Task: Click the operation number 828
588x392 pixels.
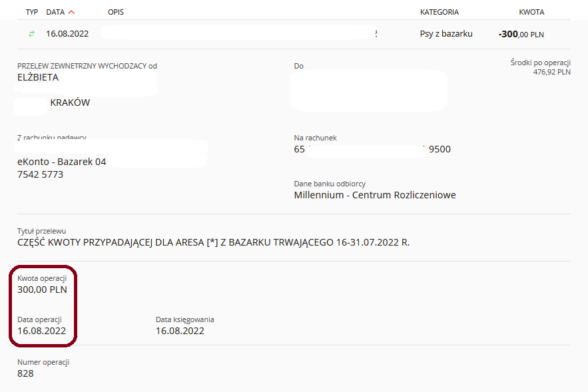Action: pyautogui.click(x=25, y=373)
